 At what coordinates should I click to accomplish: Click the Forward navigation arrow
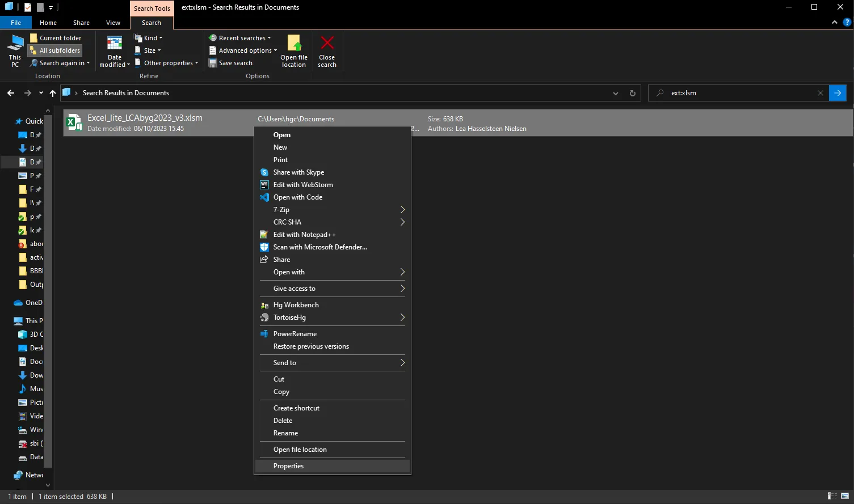pos(27,93)
